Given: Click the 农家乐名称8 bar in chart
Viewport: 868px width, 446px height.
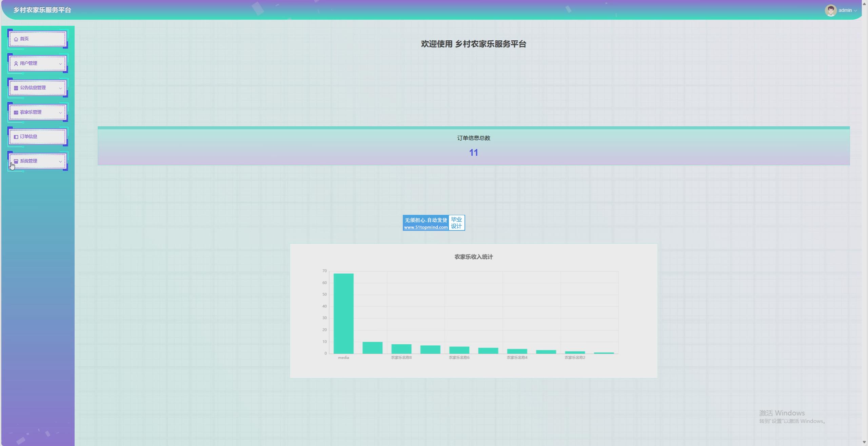Looking at the screenshot, I should point(401,349).
